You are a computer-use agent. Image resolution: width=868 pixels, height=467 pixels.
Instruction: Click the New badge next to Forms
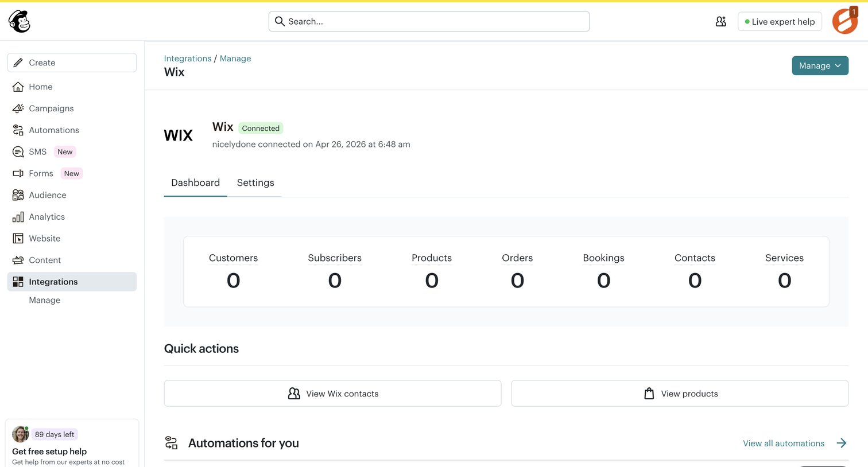click(72, 173)
